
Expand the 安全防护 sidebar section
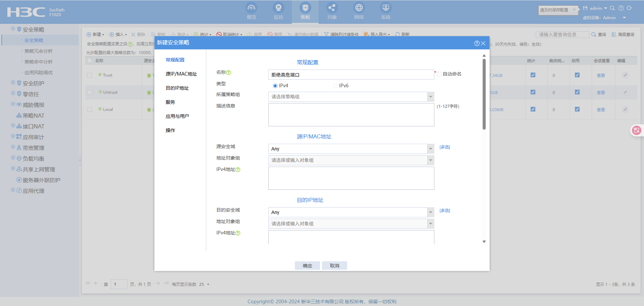[x=33, y=84]
